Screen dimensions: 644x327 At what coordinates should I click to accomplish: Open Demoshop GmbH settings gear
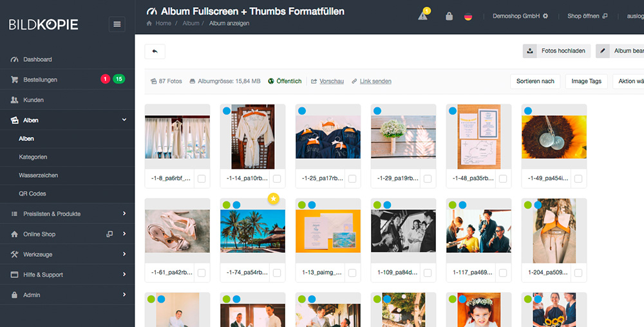click(x=545, y=16)
